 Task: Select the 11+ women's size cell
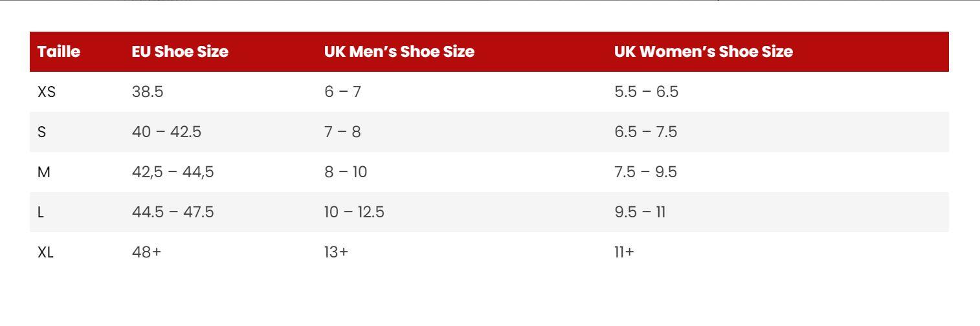tap(625, 252)
